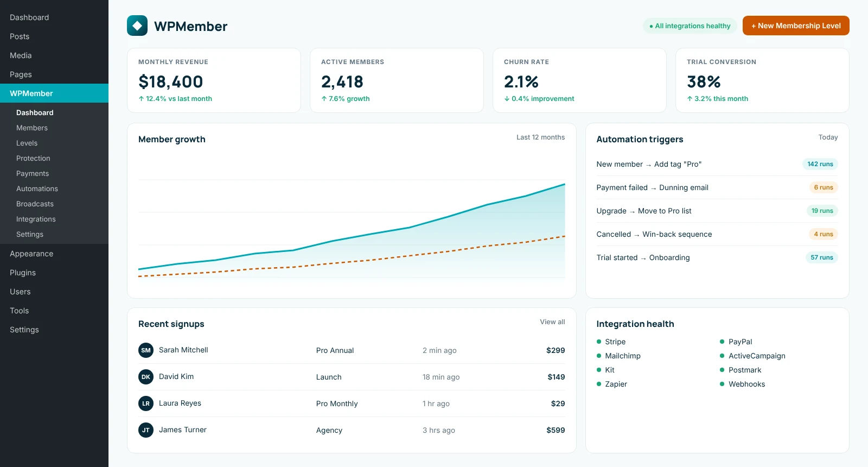Click the 6 runs badge
This screenshot has width=868, height=467.
pyautogui.click(x=824, y=187)
